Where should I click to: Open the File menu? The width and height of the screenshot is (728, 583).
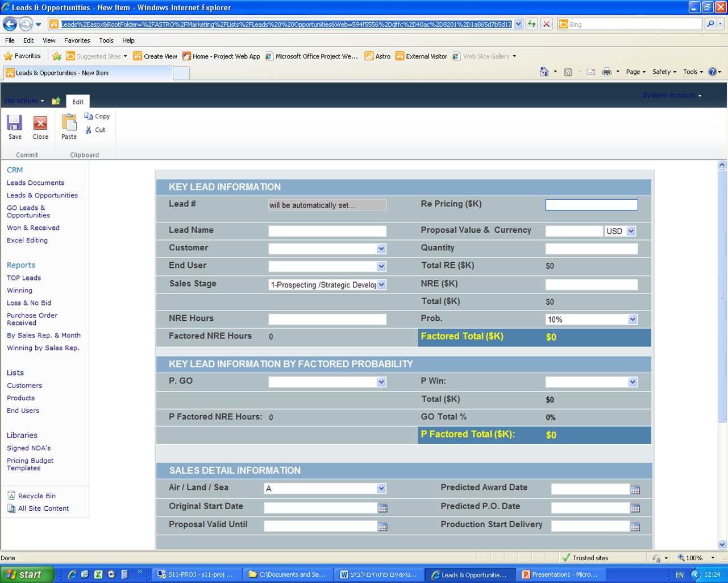10,40
